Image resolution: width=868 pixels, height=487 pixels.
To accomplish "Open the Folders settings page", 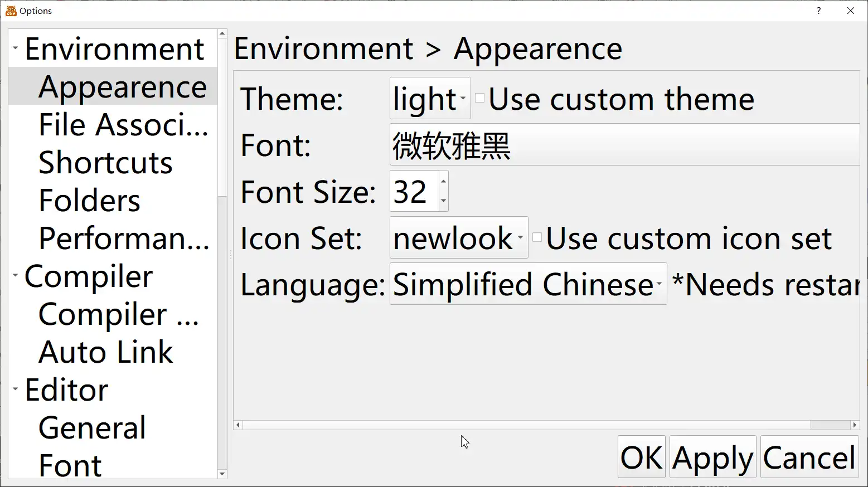I will click(x=89, y=201).
